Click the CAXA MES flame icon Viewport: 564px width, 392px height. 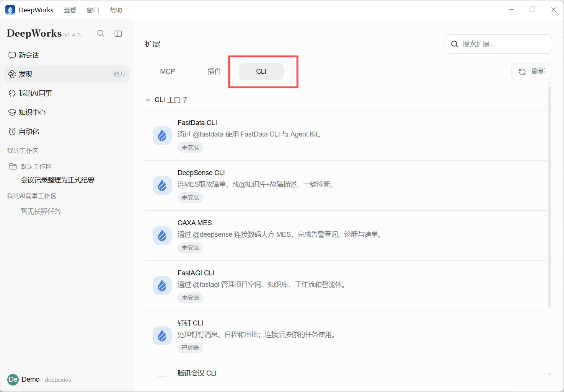(x=162, y=236)
